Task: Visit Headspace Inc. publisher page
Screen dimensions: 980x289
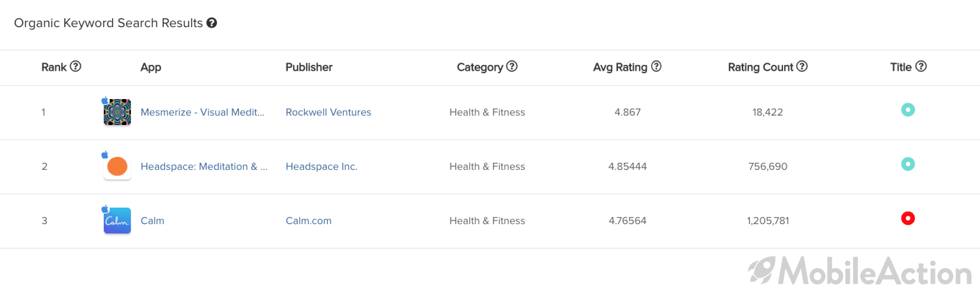Action: coord(322,167)
